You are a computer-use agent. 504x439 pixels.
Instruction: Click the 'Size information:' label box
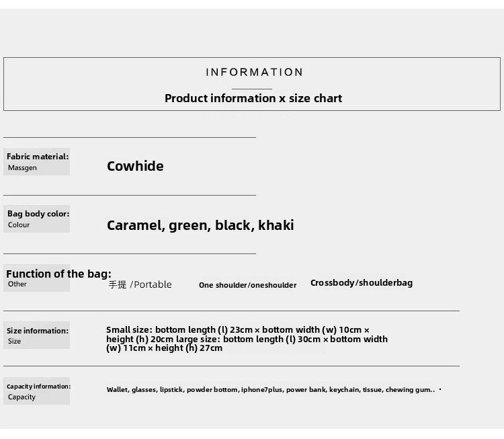point(37,335)
